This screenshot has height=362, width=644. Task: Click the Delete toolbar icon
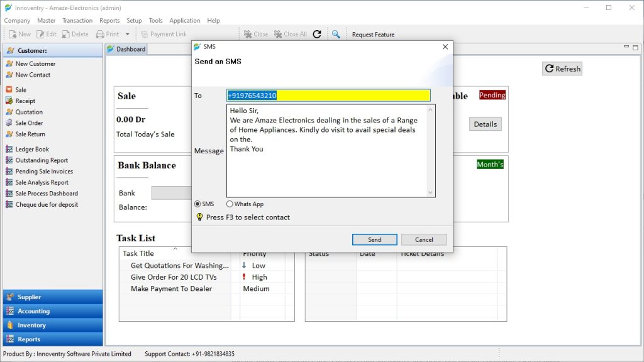pos(75,34)
